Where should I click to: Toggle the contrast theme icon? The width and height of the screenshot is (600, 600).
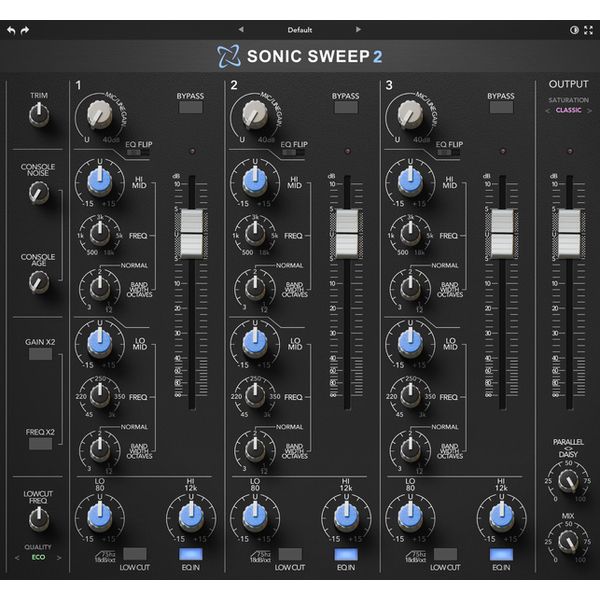573,30
